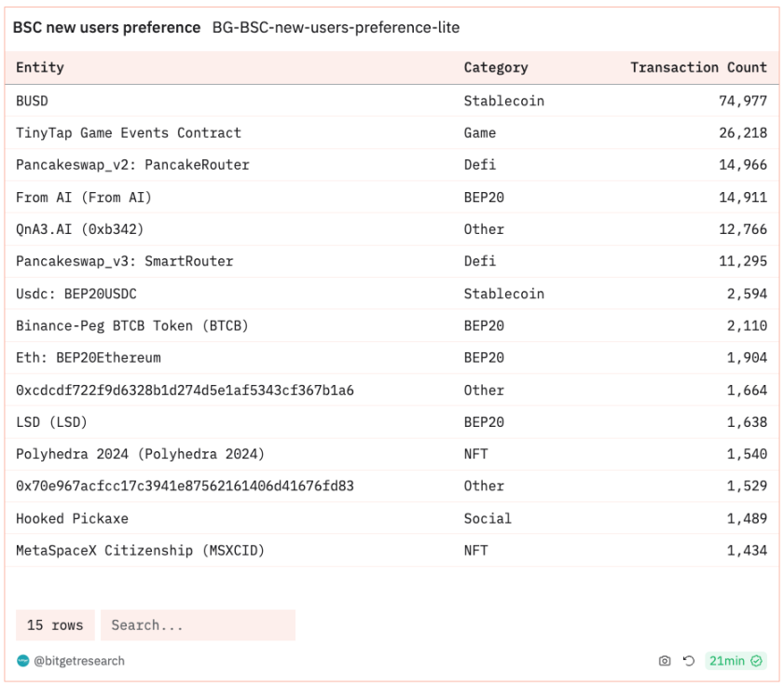Sort by the Transaction Count header
This screenshot has width=784, height=686.
(x=698, y=67)
